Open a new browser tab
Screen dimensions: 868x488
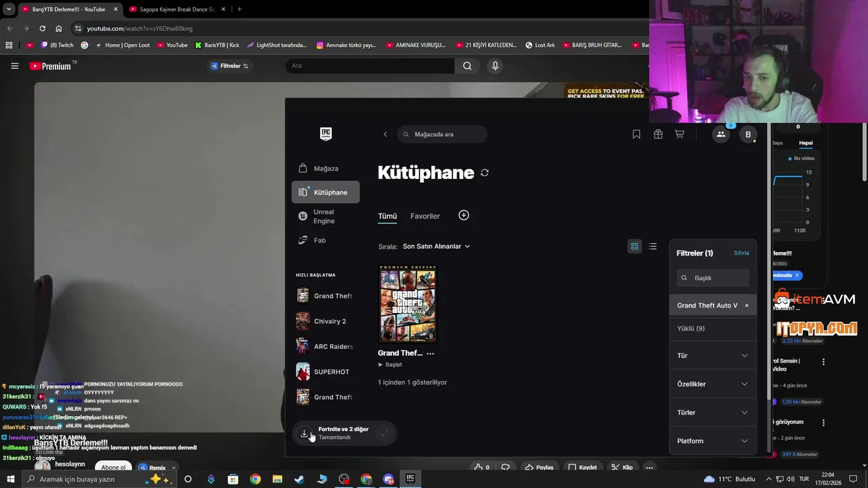pyautogui.click(x=239, y=9)
